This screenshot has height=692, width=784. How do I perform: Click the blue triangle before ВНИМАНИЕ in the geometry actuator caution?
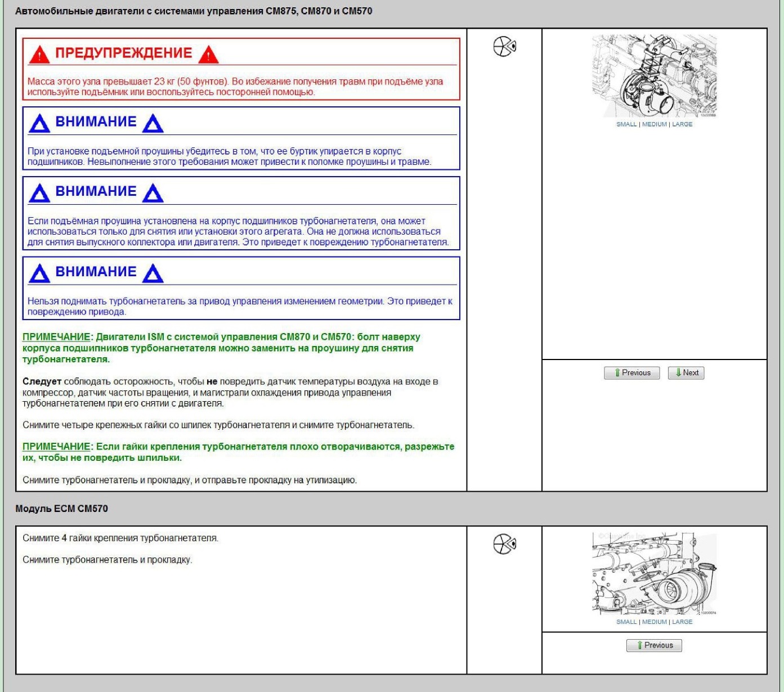[39, 273]
